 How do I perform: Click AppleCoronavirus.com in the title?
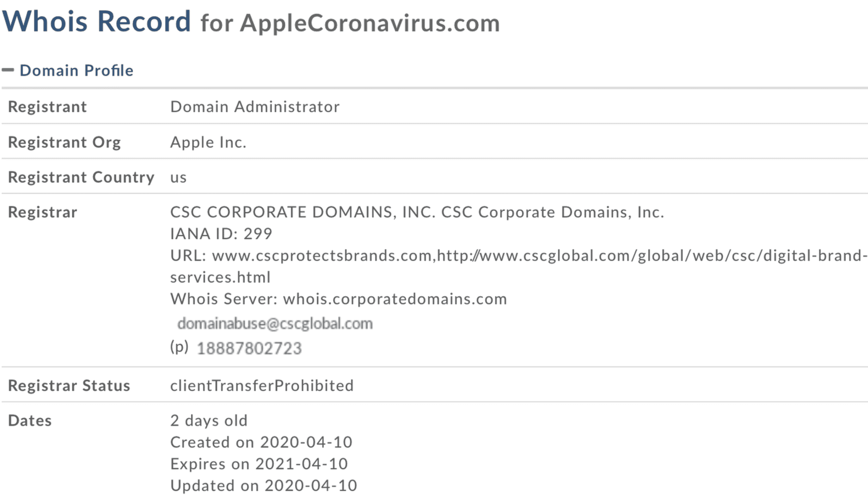click(370, 23)
